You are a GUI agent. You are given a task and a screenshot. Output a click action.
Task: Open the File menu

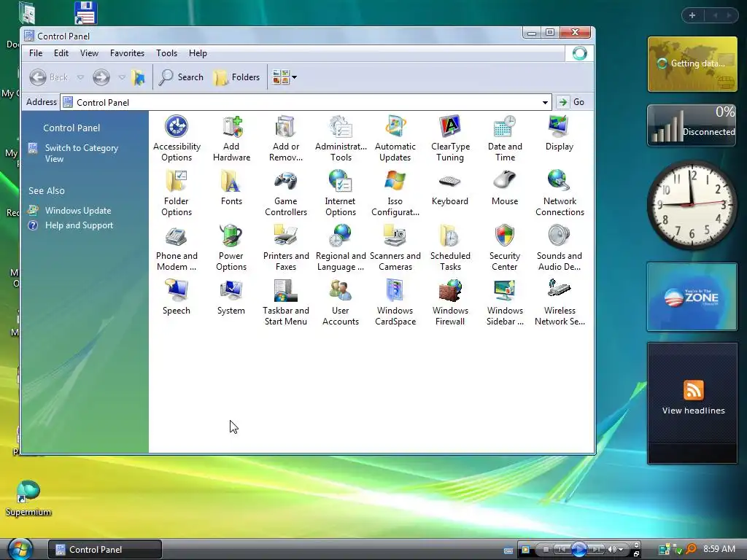pos(36,53)
